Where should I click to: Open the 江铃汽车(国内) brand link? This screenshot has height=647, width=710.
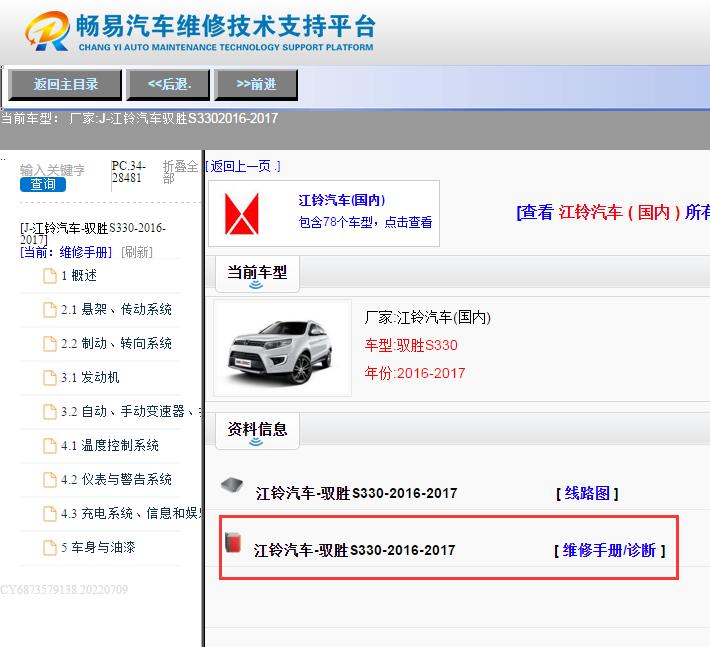[341, 200]
